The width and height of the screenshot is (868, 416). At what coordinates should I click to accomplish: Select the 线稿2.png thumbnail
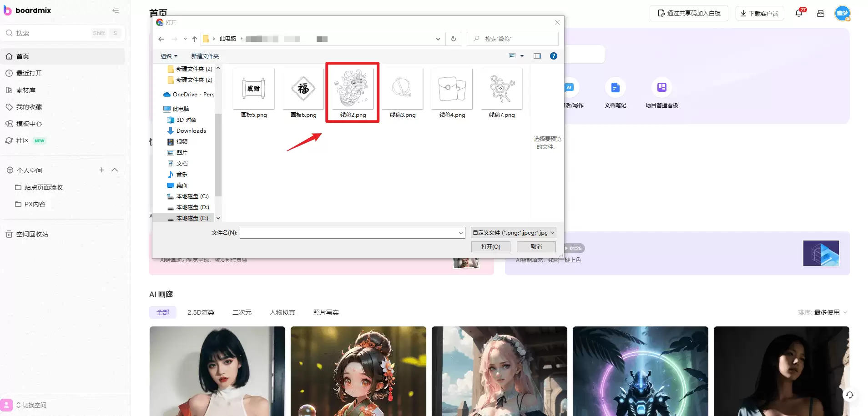tap(353, 93)
